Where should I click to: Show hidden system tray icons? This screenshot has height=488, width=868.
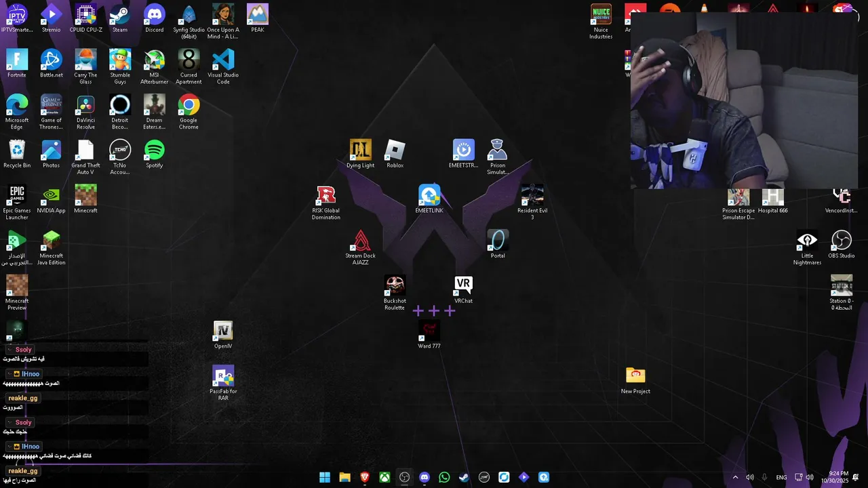pyautogui.click(x=735, y=477)
